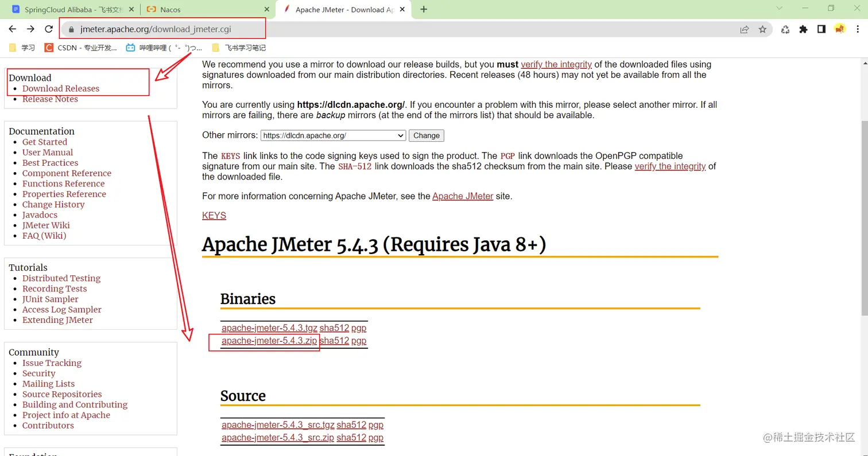This screenshot has width=868, height=456.
Task: Open Source Repositories link
Action: click(x=62, y=394)
